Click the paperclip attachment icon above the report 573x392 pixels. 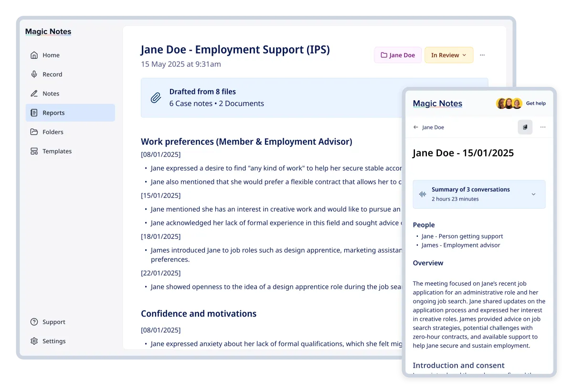(x=155, y=97)
